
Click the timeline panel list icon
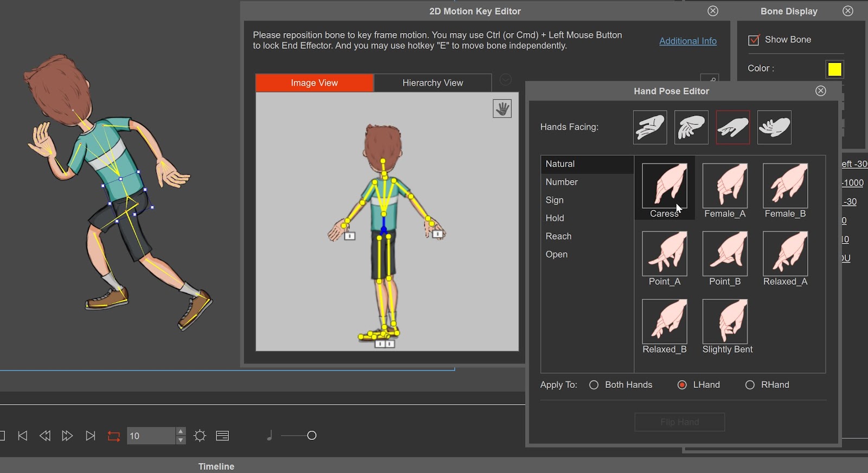pos(222,436)
